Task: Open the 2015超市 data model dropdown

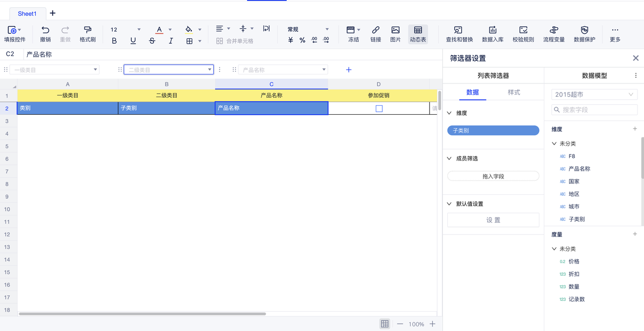Action: point(594,95)
